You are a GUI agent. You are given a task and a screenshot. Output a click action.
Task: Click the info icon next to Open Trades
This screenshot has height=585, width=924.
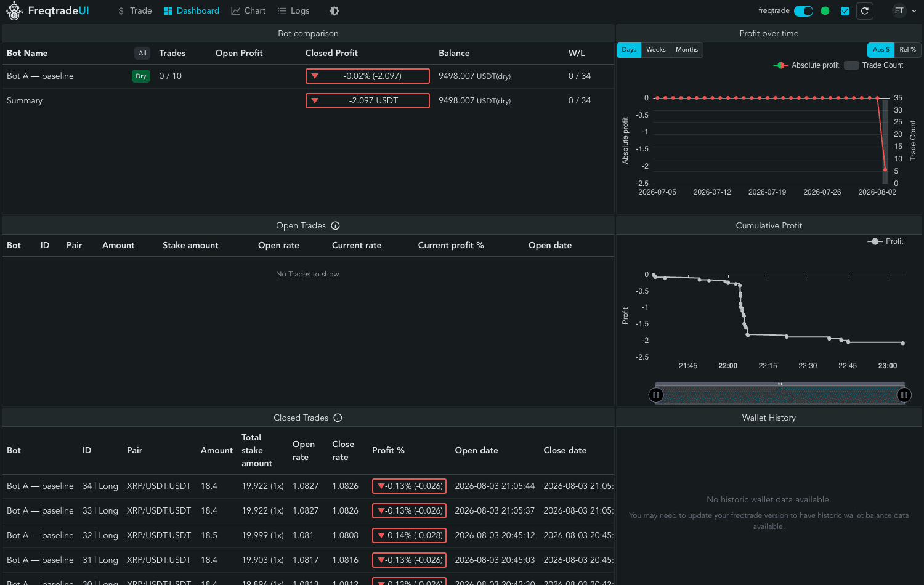pyautogui.click(x=336, y=226)
